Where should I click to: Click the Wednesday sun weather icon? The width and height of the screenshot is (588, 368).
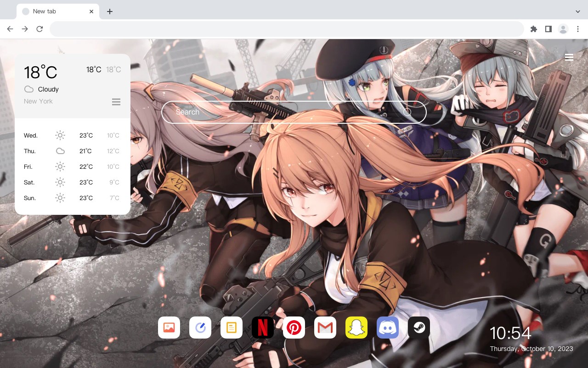click(60, 135)
